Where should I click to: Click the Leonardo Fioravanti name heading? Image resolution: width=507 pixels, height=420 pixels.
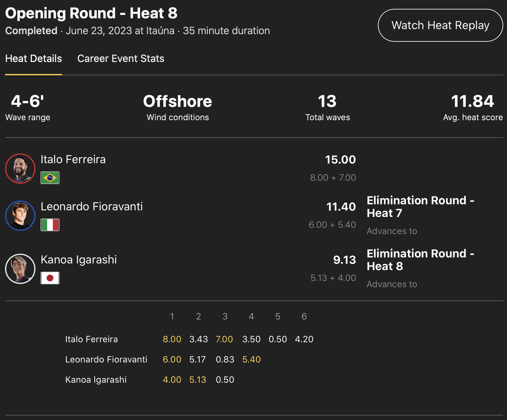92,207
